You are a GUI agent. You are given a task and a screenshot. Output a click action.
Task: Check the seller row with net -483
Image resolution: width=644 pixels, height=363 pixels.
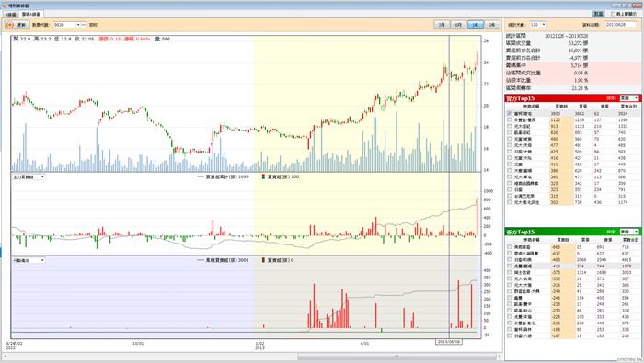pyautogui.click(x=510, y=260)
